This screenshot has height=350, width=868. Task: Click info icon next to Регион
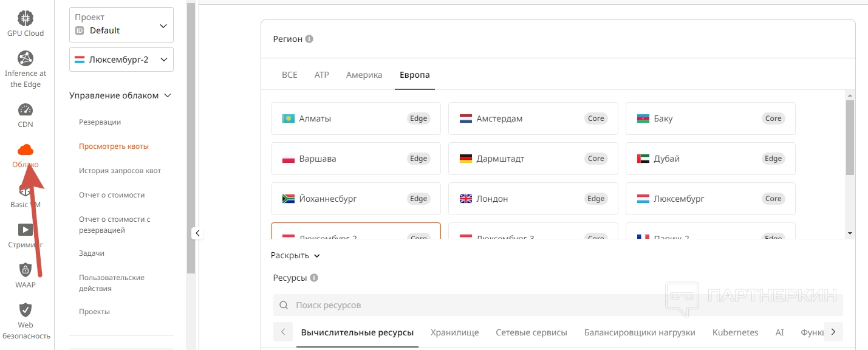tap(309, 39)
